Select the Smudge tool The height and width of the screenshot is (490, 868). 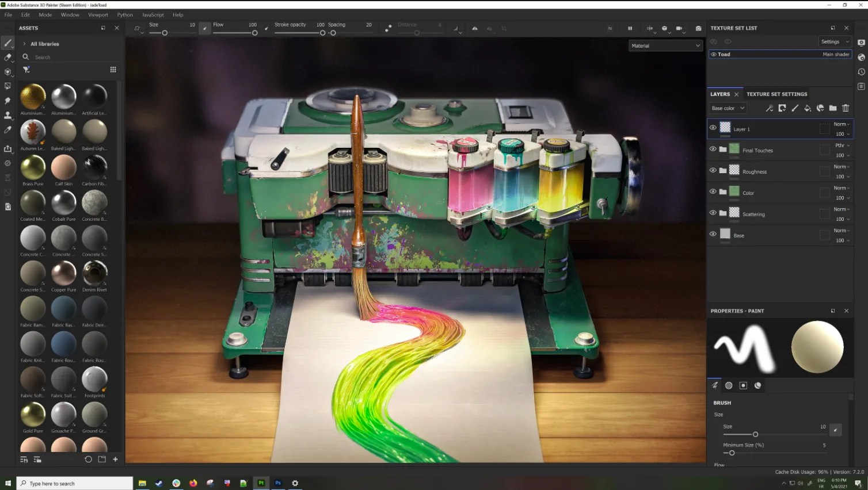coord(7,101)
